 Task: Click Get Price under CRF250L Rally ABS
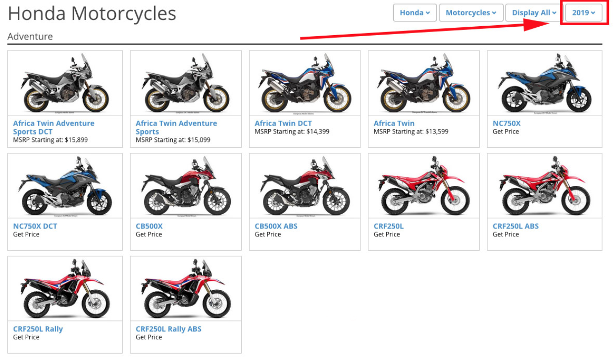point(149,337)
